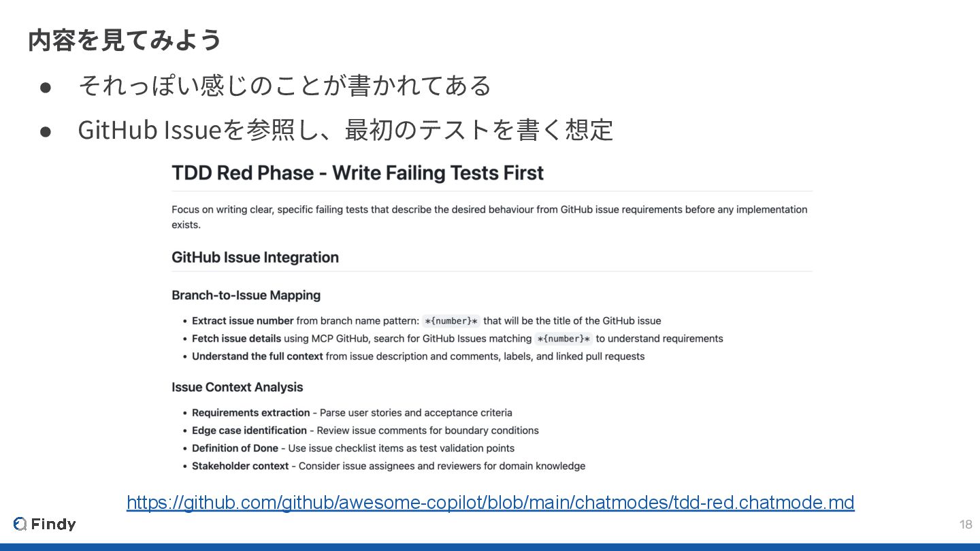Click the Requirements extraction list item
The image size is (980, 551).
click(x=351, y=412)
